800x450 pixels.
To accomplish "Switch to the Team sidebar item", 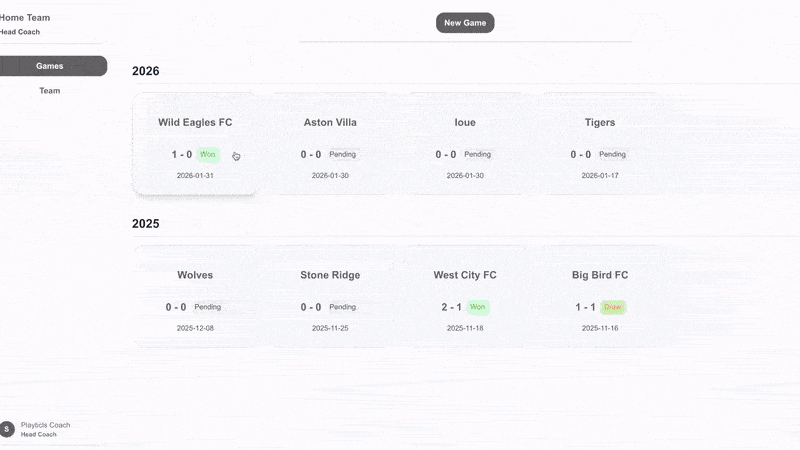I will click(x=50, y=91).
